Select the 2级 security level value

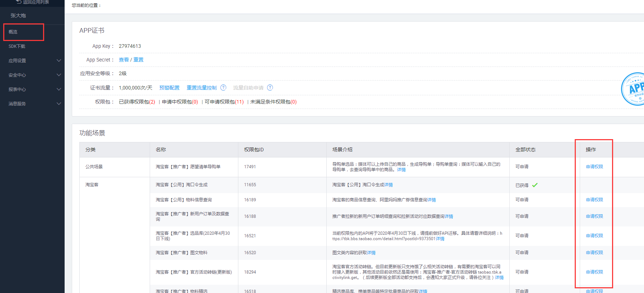123,73
